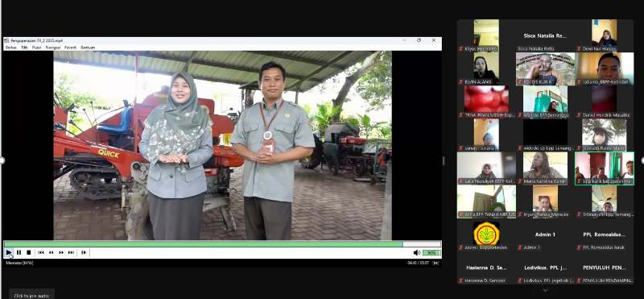Skip to previous file using the Previous icon
The height and width of the screenshot is (299, 644).
pos(41,252)
